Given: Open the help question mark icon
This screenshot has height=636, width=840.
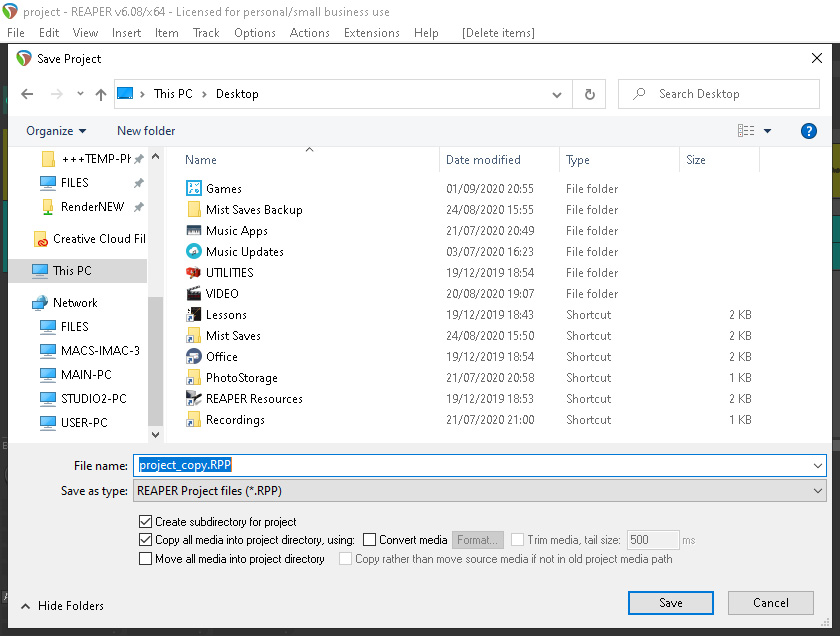Looking at the screenshot, I should pyautogui.click(x=808, y=131).
